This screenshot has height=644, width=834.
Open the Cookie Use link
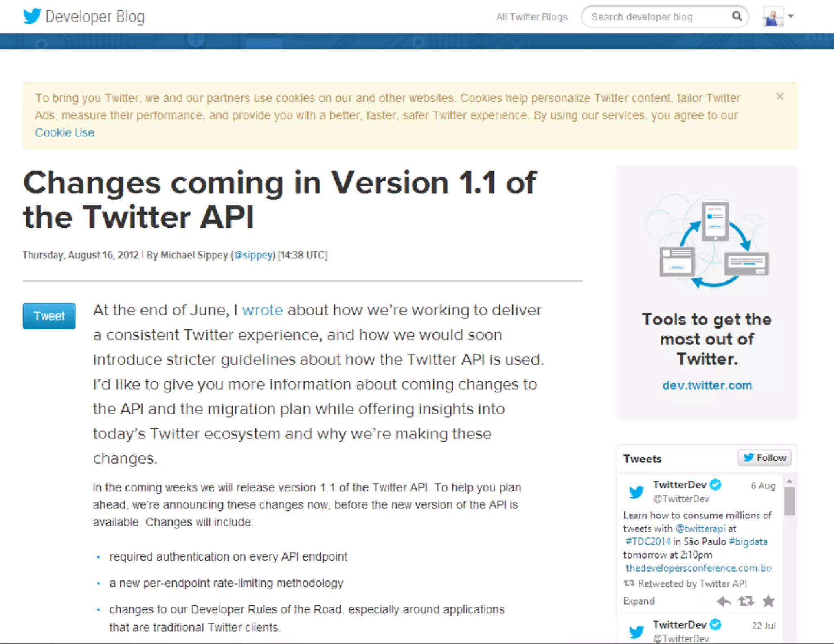pos(65,133)
